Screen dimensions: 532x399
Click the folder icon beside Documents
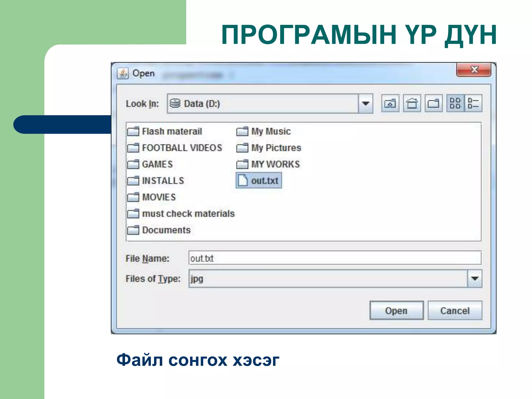point(133,230)
